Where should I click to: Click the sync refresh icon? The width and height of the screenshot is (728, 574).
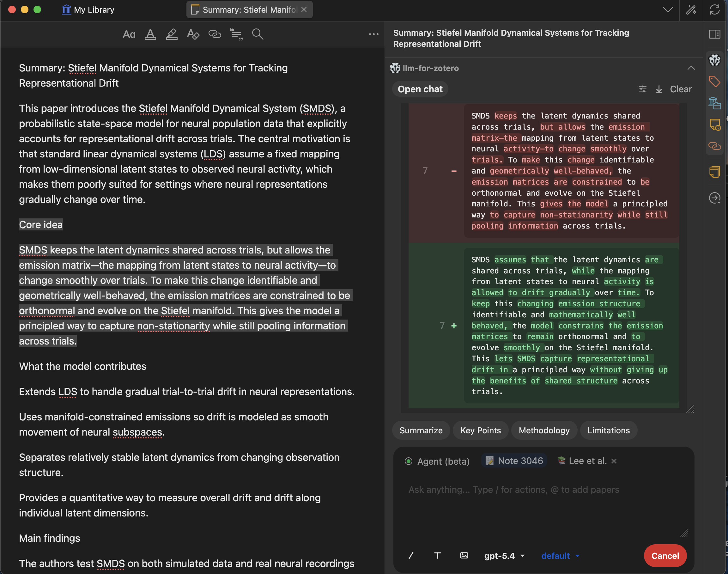click(714, 10)
